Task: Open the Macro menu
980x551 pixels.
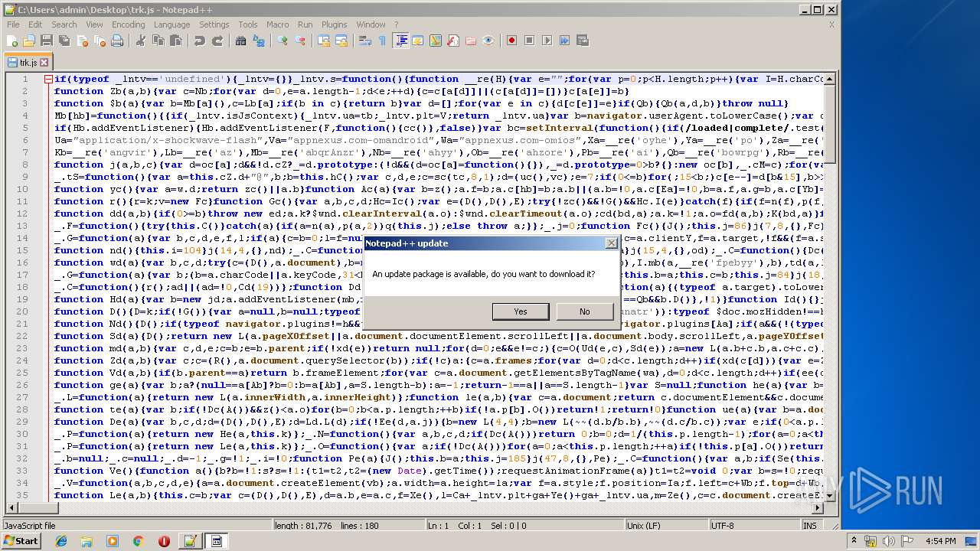Action: pos(278,24)
